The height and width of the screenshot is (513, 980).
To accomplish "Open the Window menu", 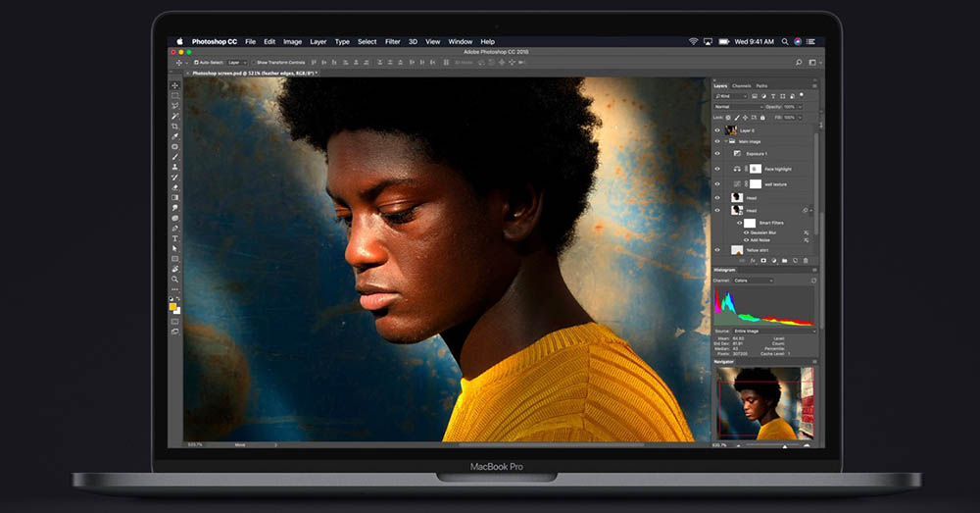I will [x=460, y=42].
